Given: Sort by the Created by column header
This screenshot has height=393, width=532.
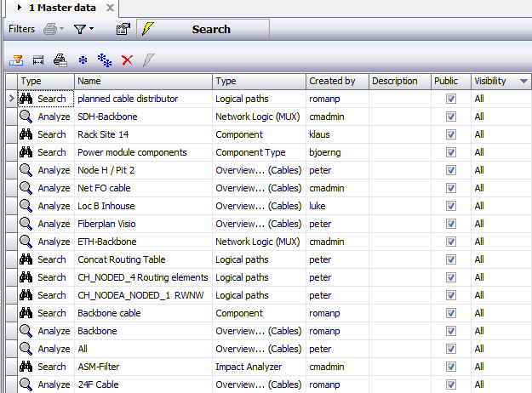Looking at the screenshot, I should coord(337,81).
